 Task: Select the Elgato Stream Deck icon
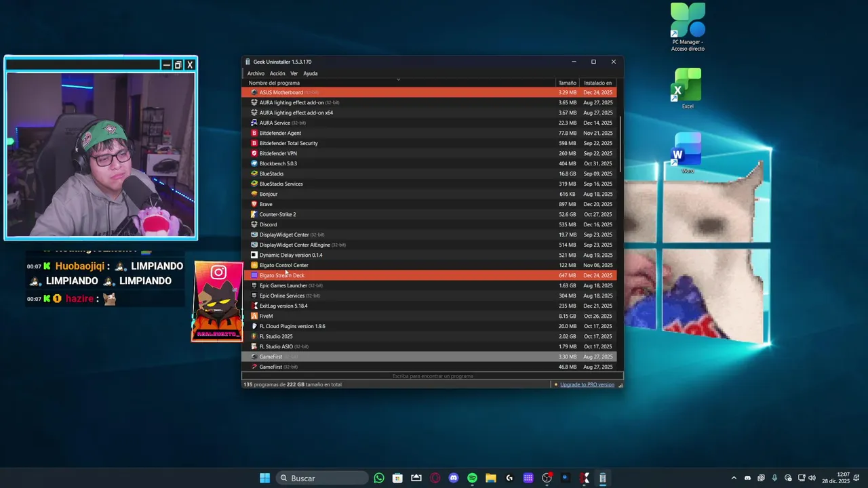coord(254,275)
